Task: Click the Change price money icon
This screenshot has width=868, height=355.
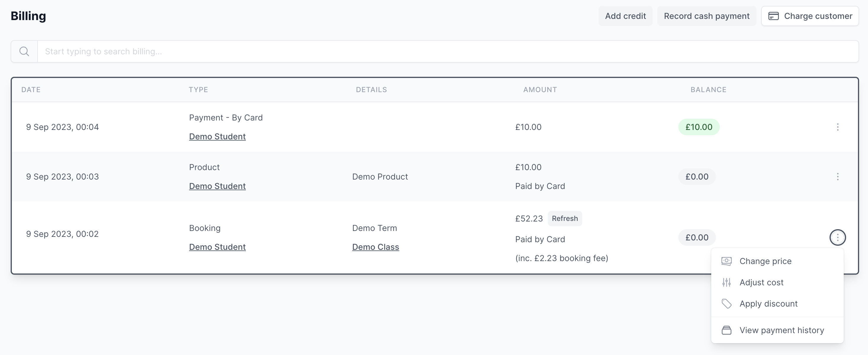Action: [726, 261]
